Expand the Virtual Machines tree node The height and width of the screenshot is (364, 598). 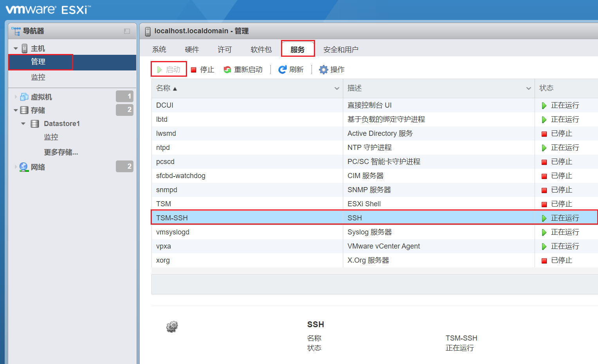point(16,97)
